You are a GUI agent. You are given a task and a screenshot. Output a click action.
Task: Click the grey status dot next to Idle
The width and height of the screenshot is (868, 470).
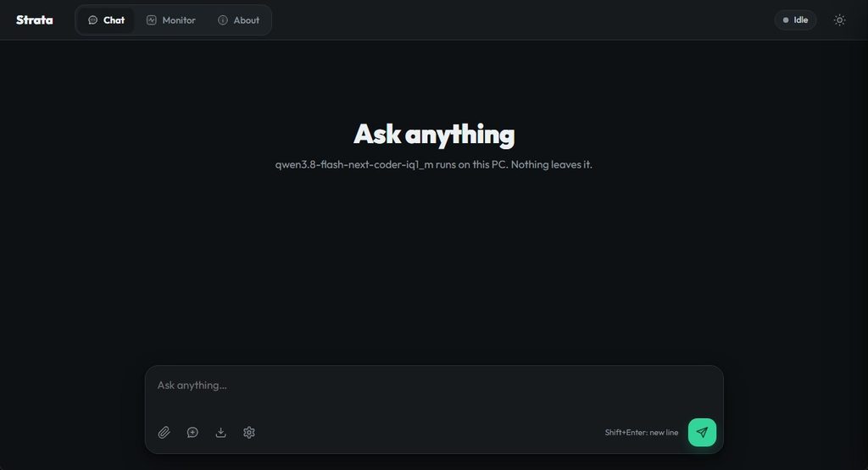click(x=786, y=20)
